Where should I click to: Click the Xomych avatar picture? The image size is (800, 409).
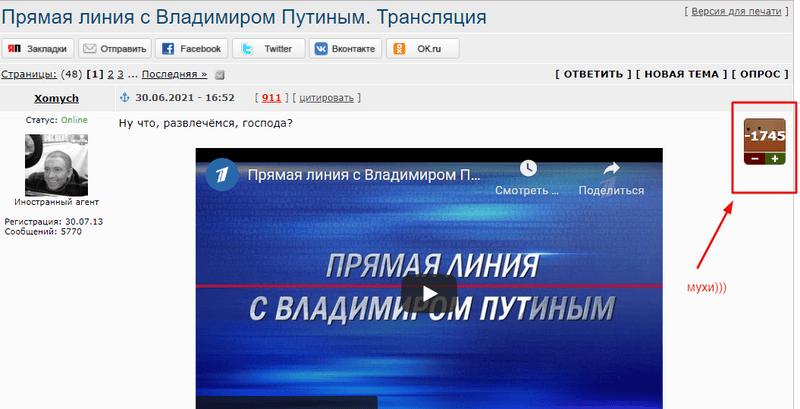[56, 165]
